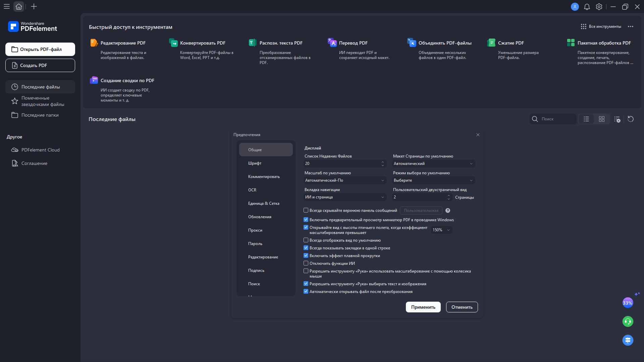
Task: Open the Редактирование PDF tool icon
Action: (94, 43)
